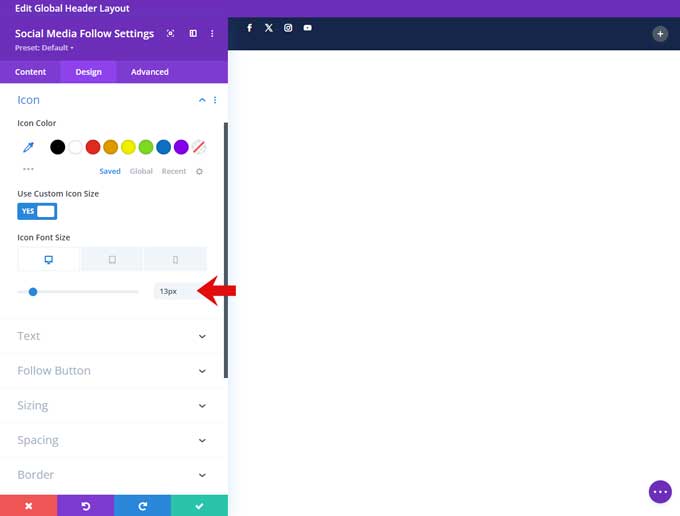Click the redo arrow at panel bottom

tap(142, 506)
